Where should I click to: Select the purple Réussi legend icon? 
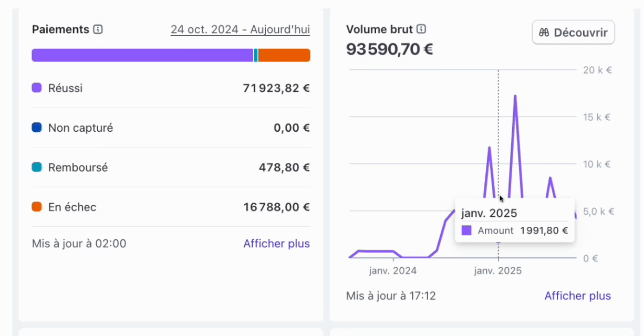(37, 88)
